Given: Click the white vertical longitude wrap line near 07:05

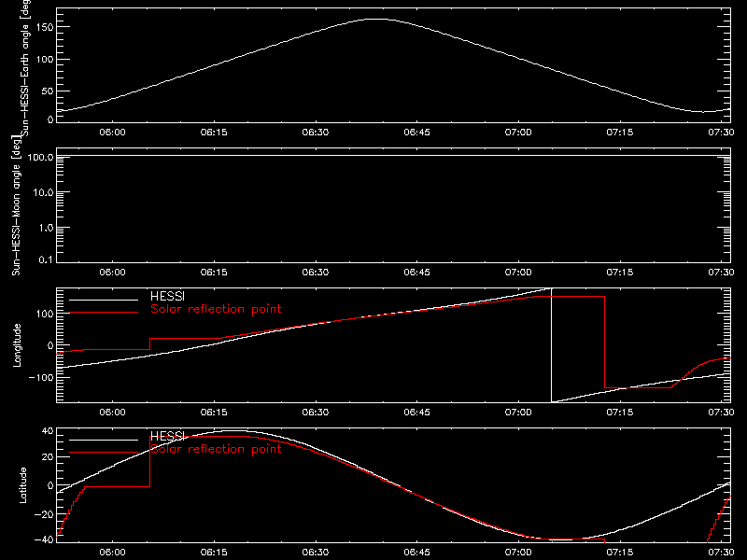Looking at the screenshot, I should pos(552,345).
